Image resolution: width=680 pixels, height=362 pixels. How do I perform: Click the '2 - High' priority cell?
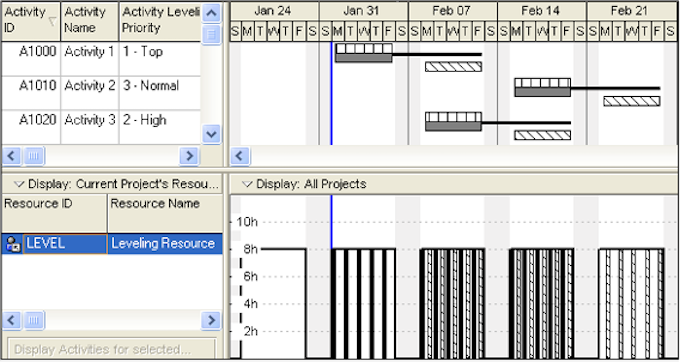160,127
